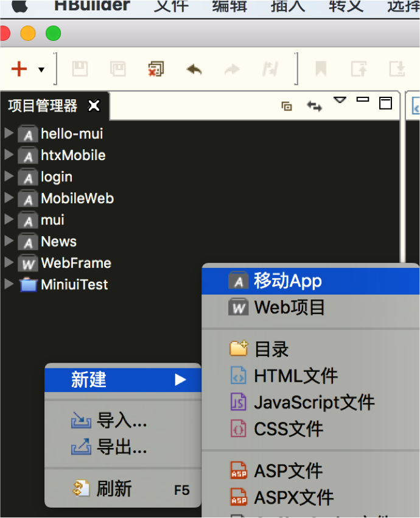
Task: Open the 文件 menu in menu bar
Action: (171, 6)
